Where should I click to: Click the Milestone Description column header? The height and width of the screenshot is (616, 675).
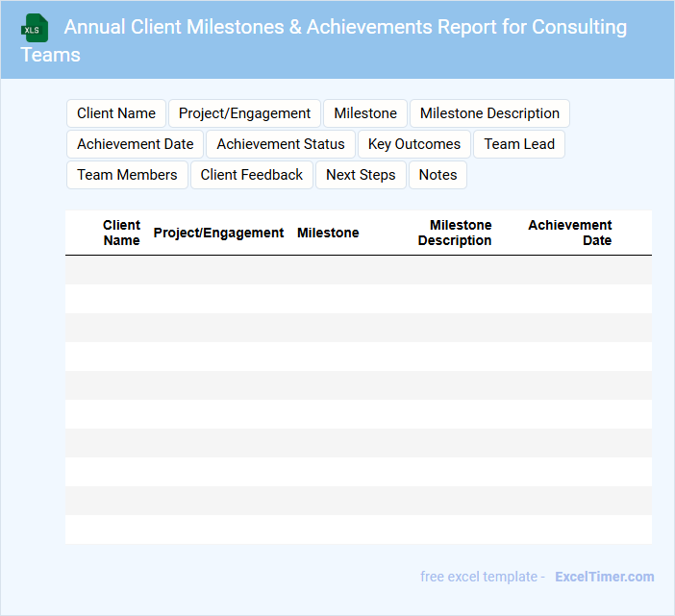[x=455, y=233]
